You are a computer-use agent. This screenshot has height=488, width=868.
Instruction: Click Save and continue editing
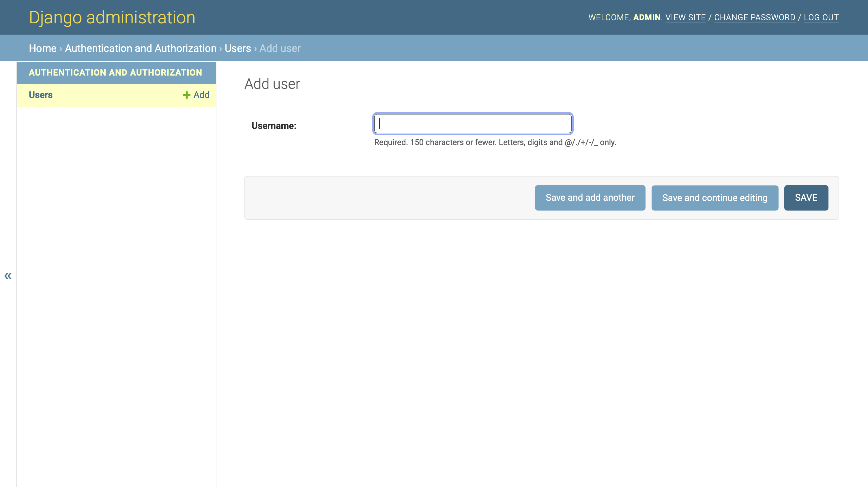click(714, 198)
